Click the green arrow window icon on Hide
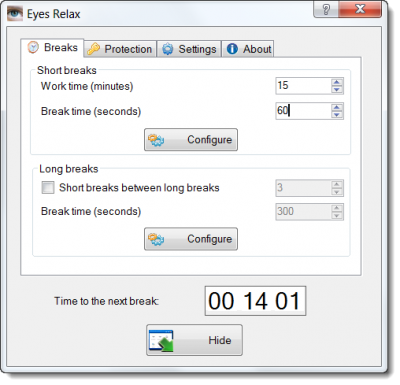The width and height of the screenshot is (400, 385). tap(161, 341)
